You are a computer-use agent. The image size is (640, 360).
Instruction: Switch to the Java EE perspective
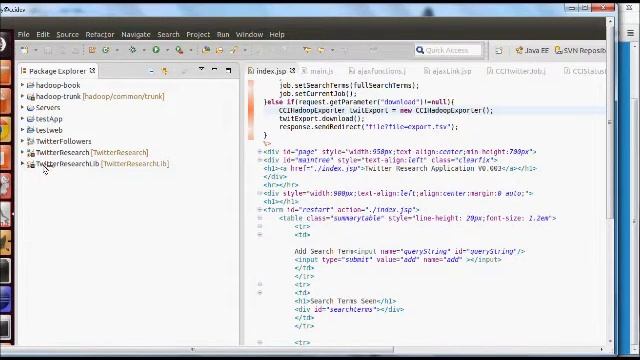pyautogui.click(x=532, y=50)
